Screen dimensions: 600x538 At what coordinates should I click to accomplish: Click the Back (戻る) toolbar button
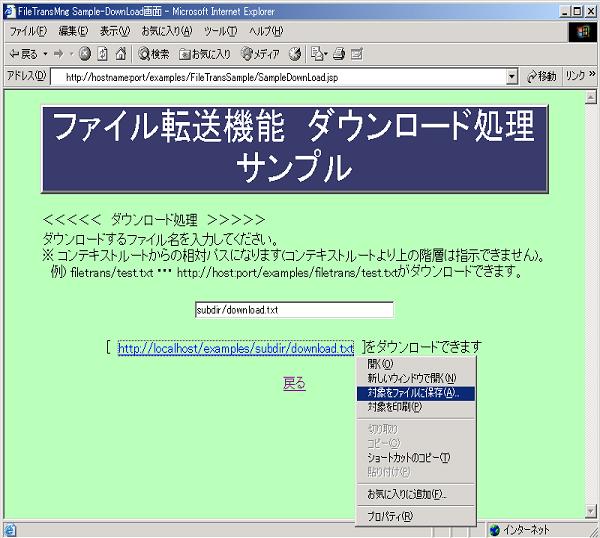click(x=22, y=54)
